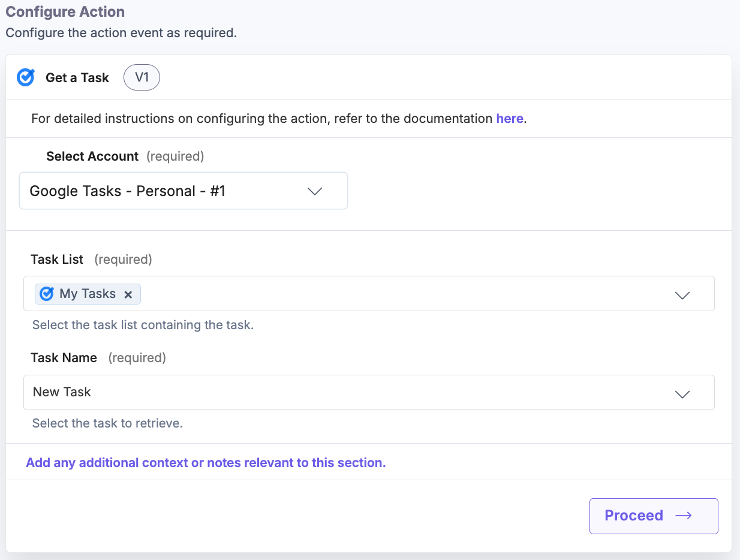The height and width of the screenshot is (560, 740).
Task: Click the 'Get a Task' title text
Action: 77,78
